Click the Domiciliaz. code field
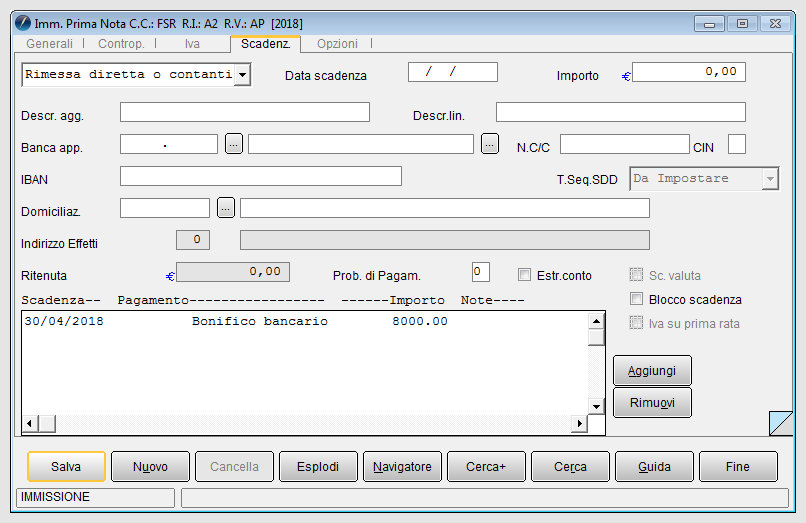 point(164,208)
